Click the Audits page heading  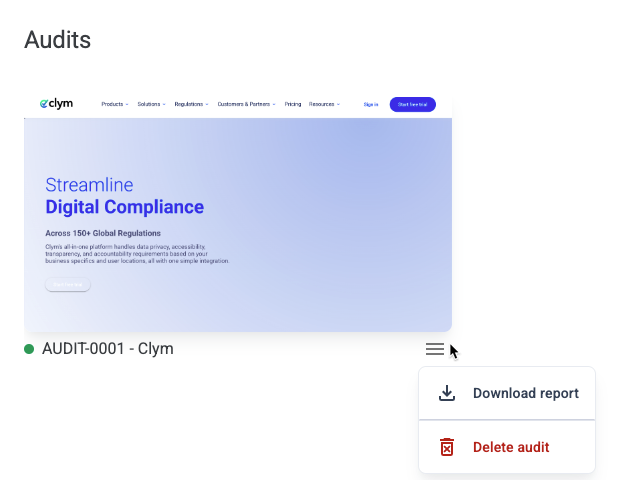(58, 40)
